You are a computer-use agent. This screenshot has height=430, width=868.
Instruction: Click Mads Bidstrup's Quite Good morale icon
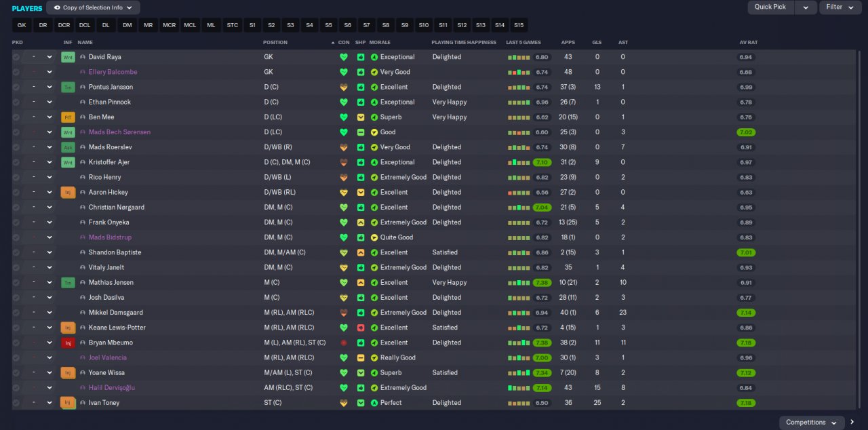374,237
